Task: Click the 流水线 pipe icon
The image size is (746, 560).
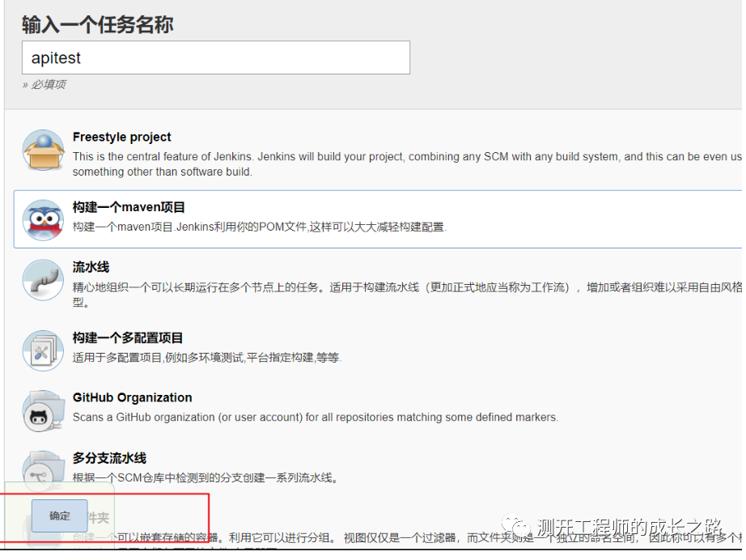Action: [x=44, y=280]
